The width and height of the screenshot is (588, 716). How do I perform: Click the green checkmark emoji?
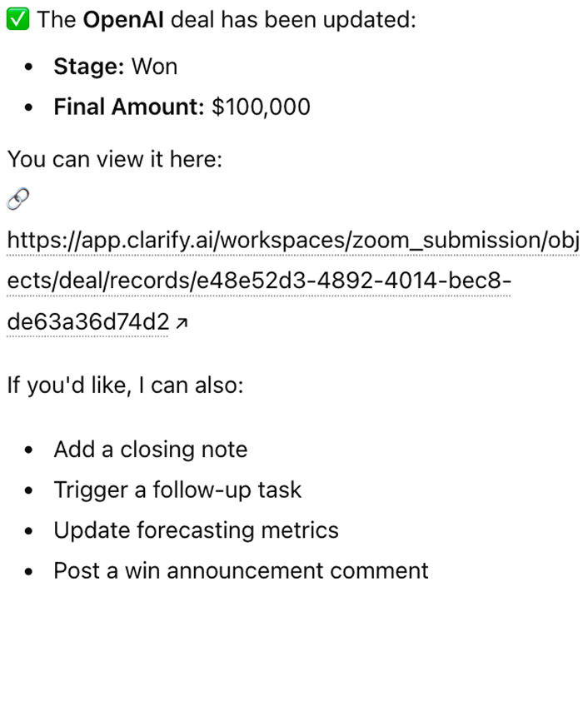coord(17,20)
